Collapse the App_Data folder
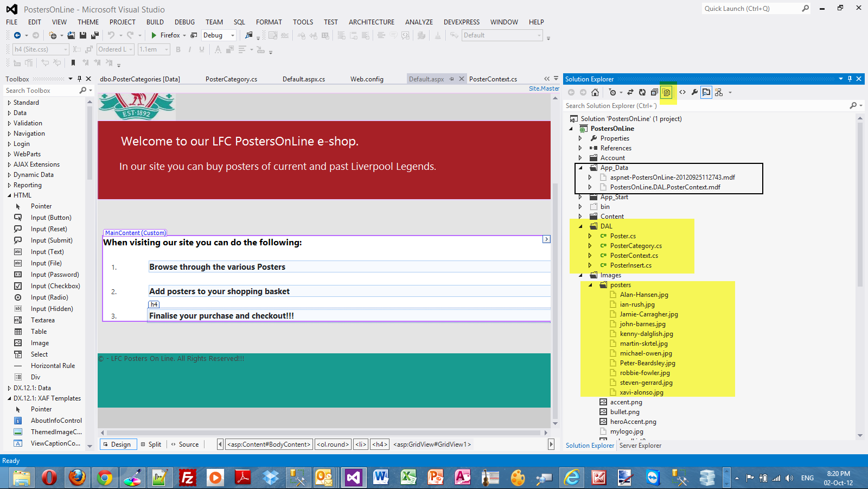The height and width of the screenshot is (489, 868). (x=580, y=168)
